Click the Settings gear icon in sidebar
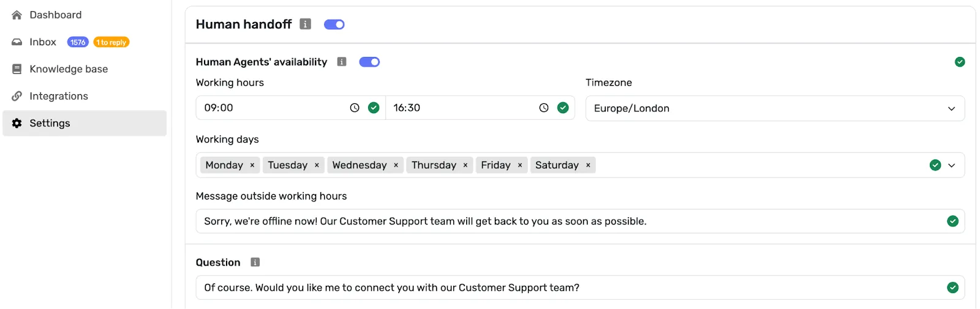Image resolution: width=980 pixels, height=309 pixels. tap(17, 123)
